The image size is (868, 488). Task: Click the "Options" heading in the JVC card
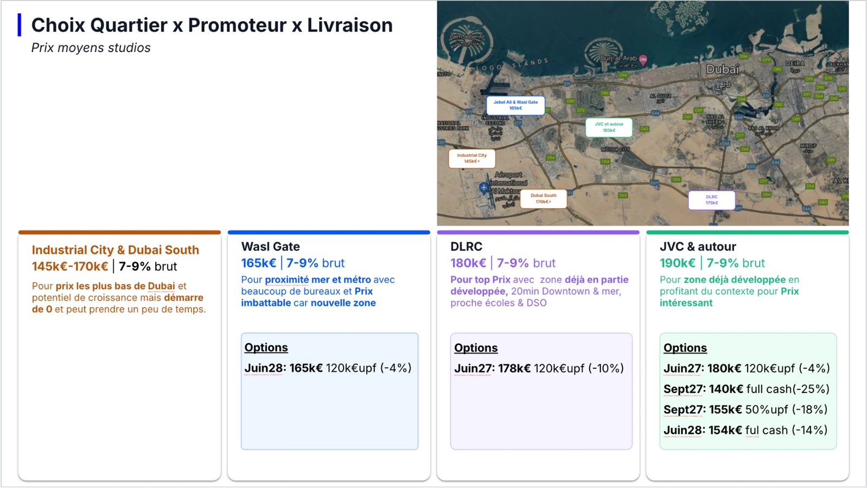pyautogui.click(x=685, y=348)
